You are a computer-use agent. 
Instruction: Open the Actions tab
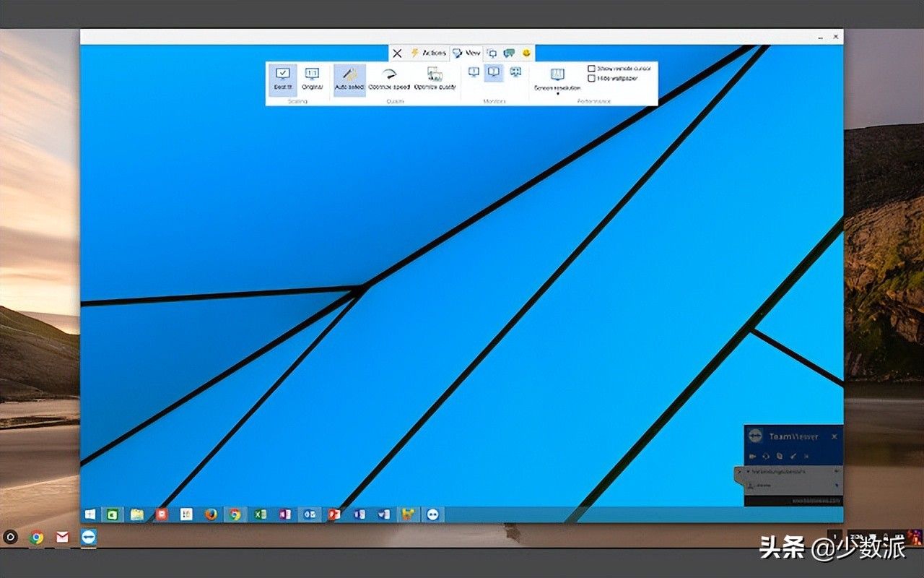(428, 53)
